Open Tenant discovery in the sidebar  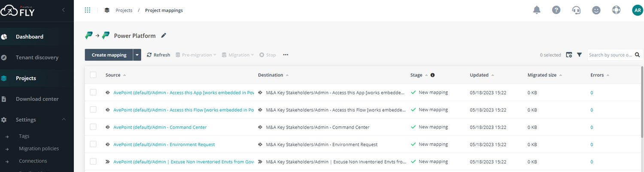coord(37,57)
